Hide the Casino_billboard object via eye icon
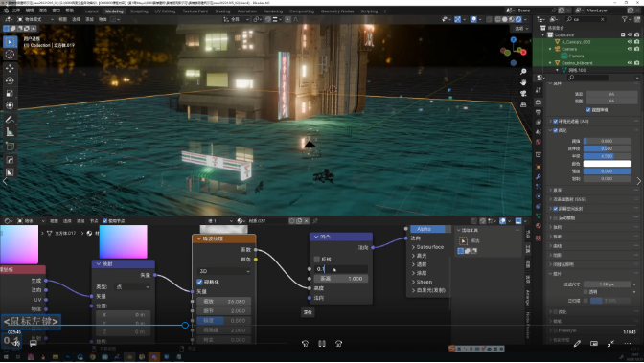 (x=630, y=63)
